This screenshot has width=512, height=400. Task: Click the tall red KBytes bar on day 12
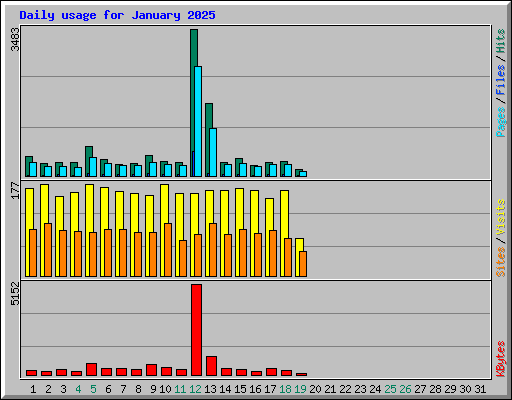[x=196, y=330]
